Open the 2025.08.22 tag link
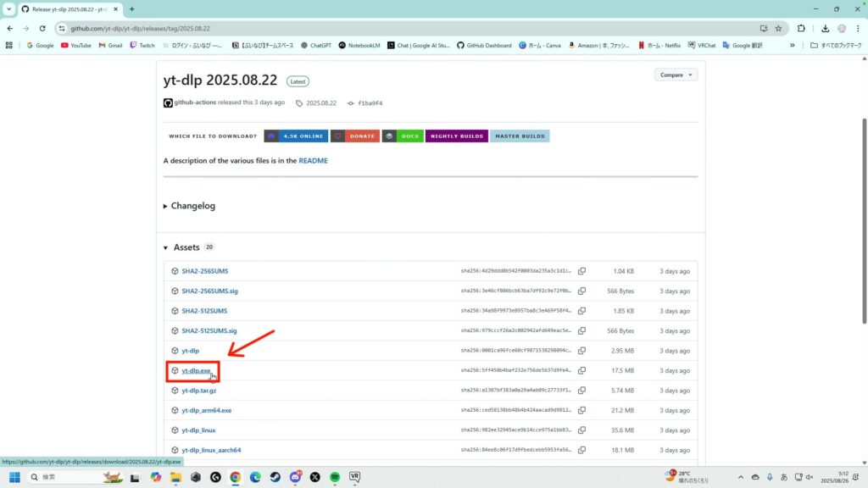The height and width of the screenshot is (488, 868). (321, 103)
